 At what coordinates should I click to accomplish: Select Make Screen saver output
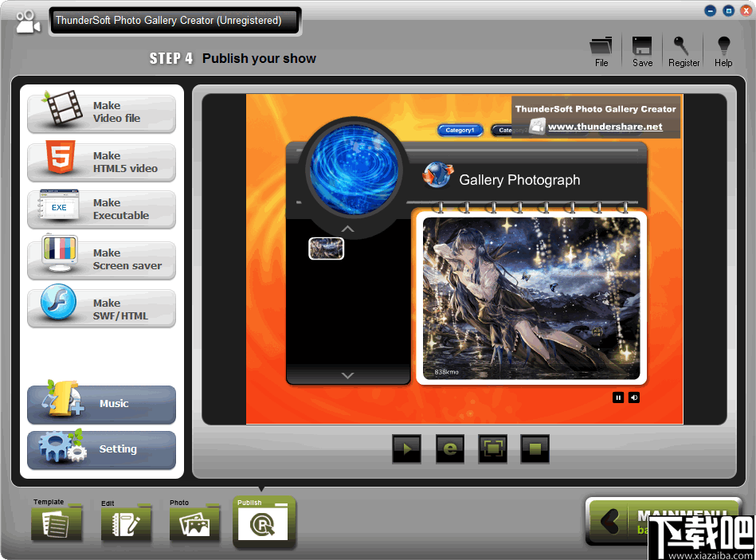(x=101, y=259)
